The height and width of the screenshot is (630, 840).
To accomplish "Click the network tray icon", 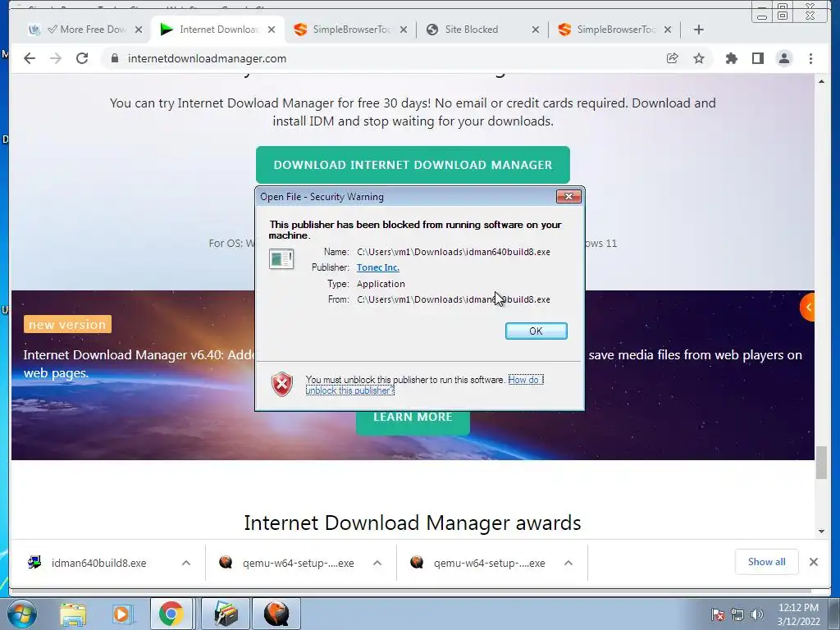I will click(x=737, y=615).
